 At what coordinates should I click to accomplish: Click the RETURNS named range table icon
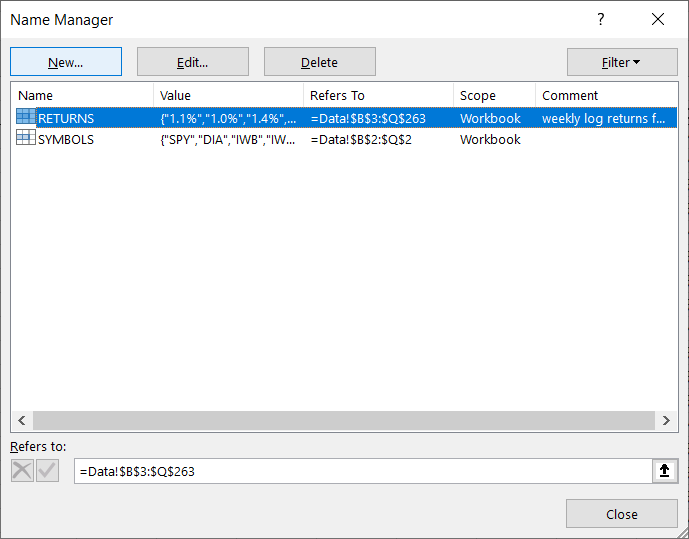(26, 118)
